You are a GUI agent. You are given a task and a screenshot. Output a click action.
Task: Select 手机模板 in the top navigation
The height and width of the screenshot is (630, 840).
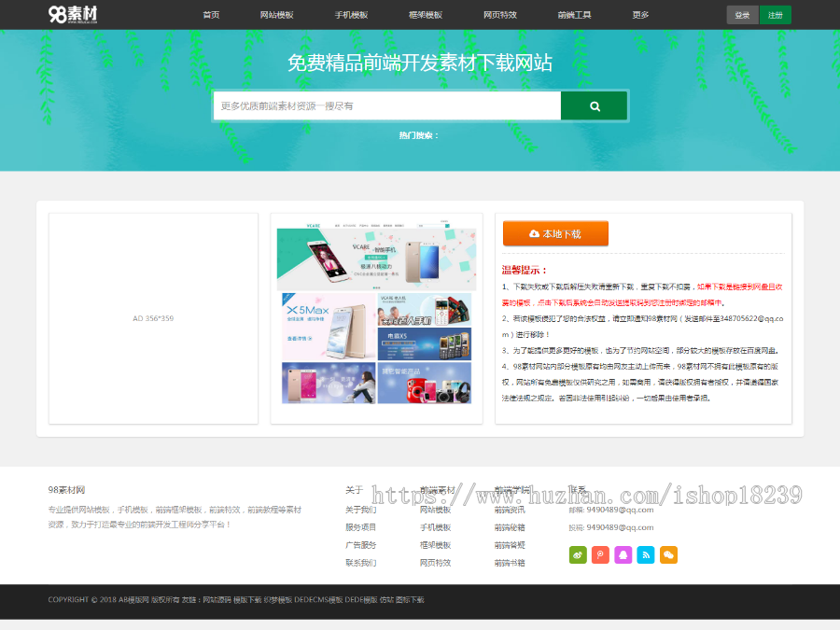coord(351,15)
